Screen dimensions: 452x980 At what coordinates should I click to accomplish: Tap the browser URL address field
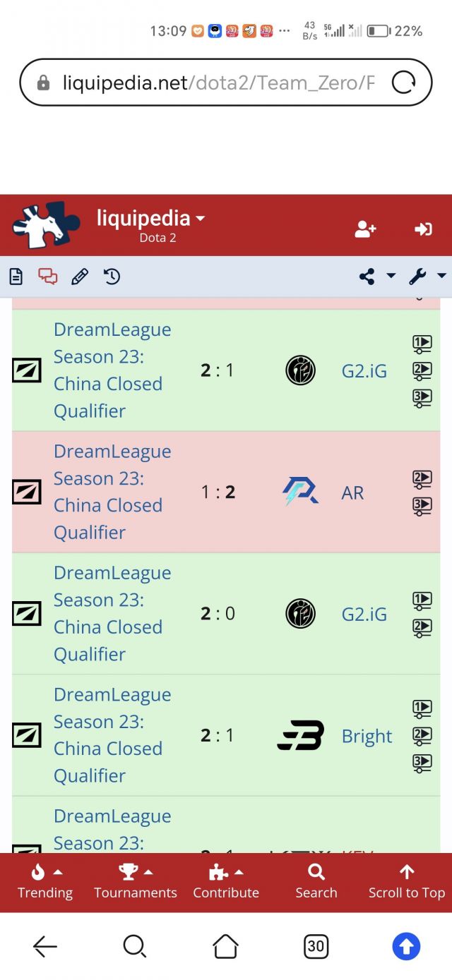212,83
